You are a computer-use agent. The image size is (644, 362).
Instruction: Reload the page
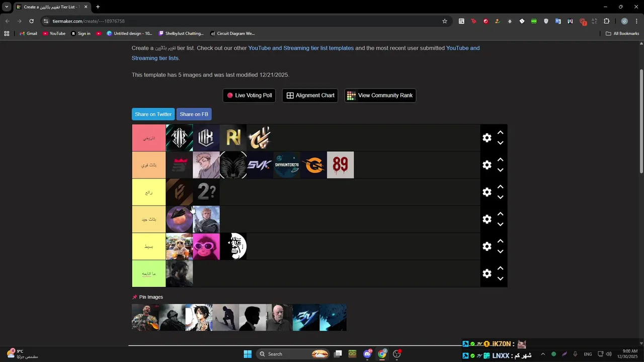(x=31, y=21)
